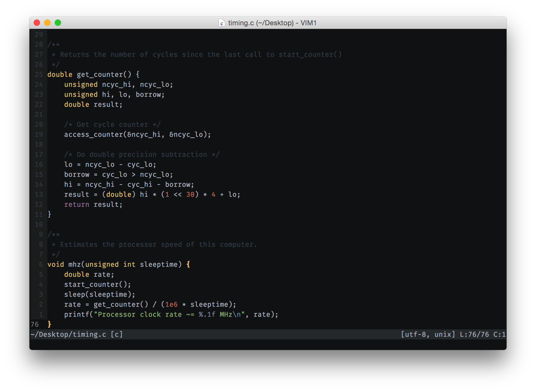Screen dimensions: 536x392
Task: Click the highlighted closing brace on line 76
Action: pyautogui.click(x=49, y=324)
